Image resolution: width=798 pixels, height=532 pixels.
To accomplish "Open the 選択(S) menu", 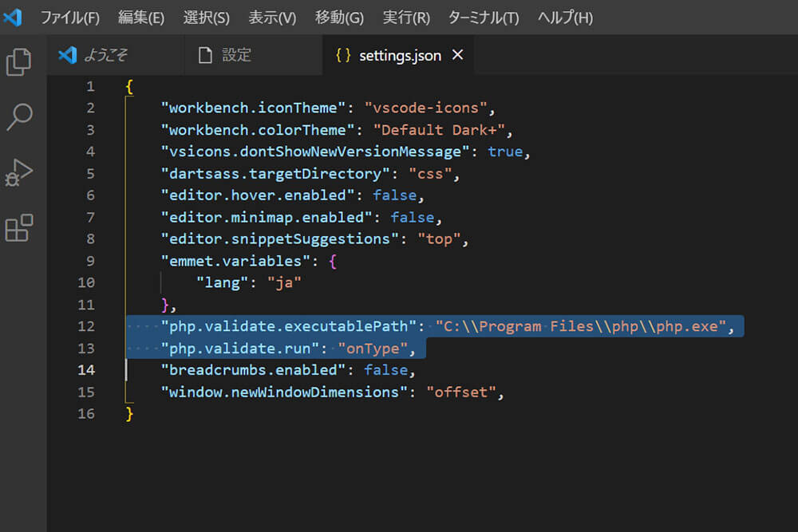I will (x=206, y=18).
